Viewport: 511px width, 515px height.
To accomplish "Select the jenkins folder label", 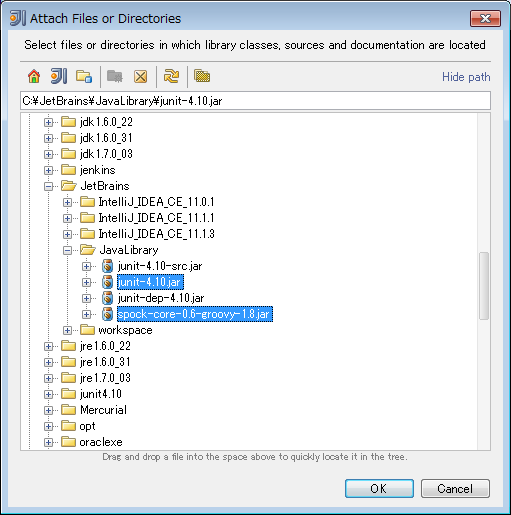I will (98, 170).
